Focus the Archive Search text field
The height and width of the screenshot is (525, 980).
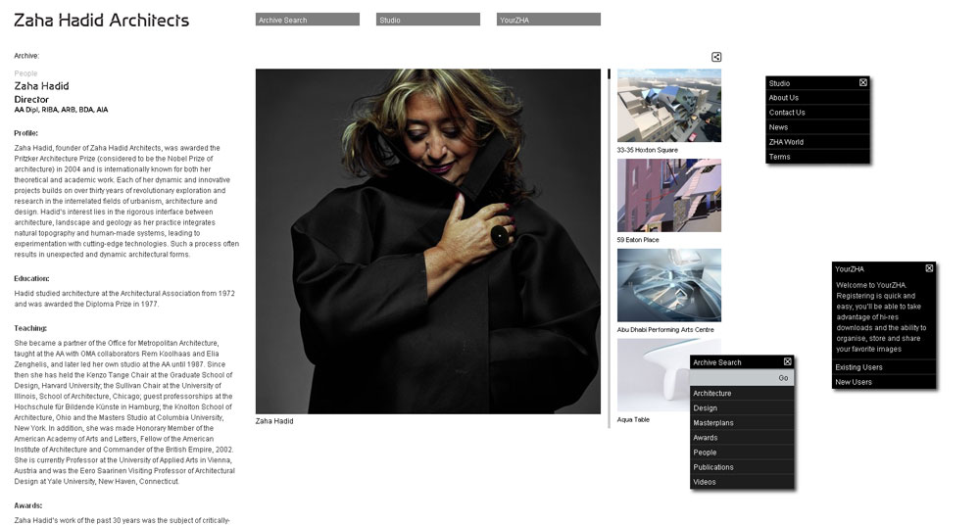tap(732, 378)
